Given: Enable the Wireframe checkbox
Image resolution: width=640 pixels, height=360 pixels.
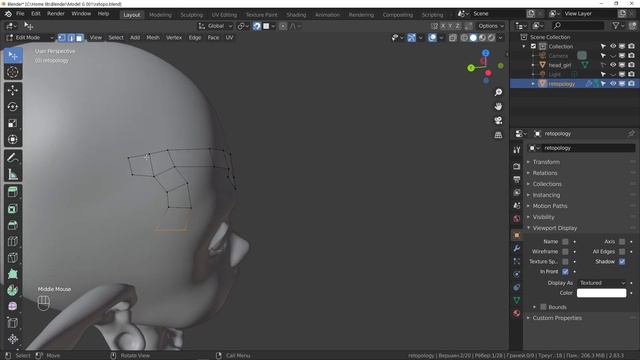Looking at the screenshot, I should tap(565, 251).
